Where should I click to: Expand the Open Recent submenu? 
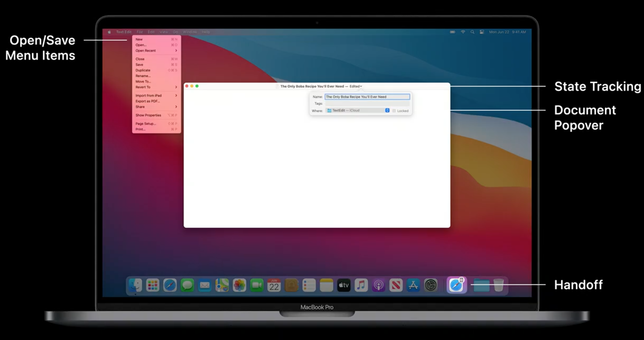tap(156, 51)
